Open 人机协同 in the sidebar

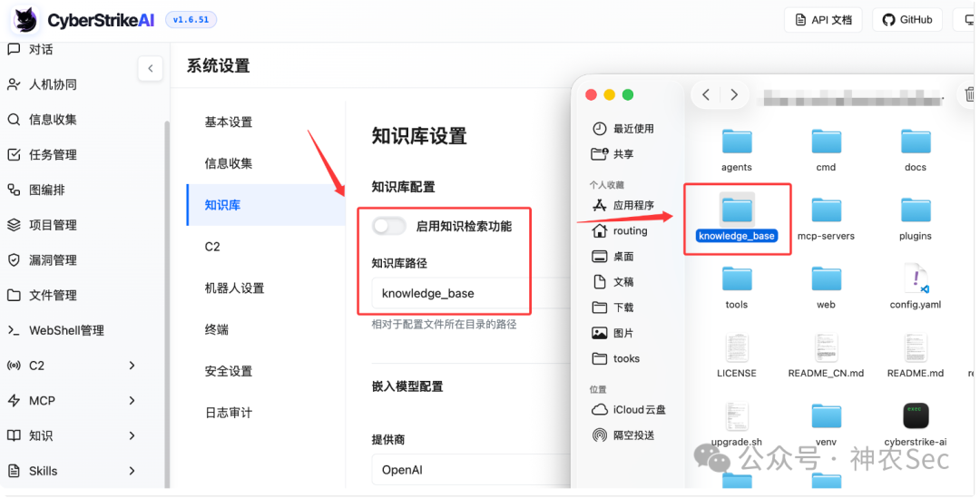[x=41, y=84]
